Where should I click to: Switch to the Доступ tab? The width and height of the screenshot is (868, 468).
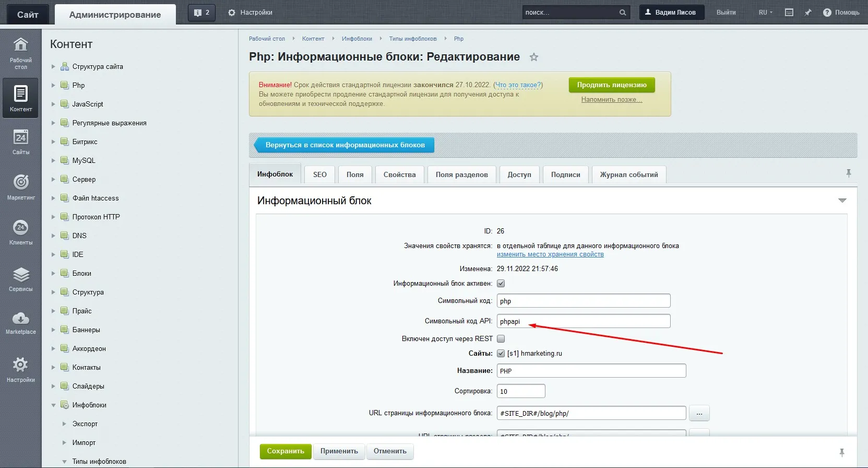[x=519, y=174]
